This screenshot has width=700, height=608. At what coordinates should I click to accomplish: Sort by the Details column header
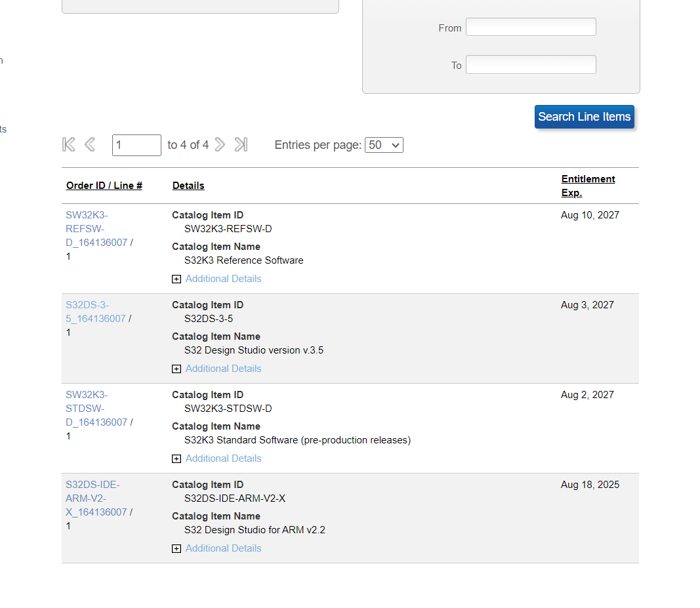(x=188, y=186)
